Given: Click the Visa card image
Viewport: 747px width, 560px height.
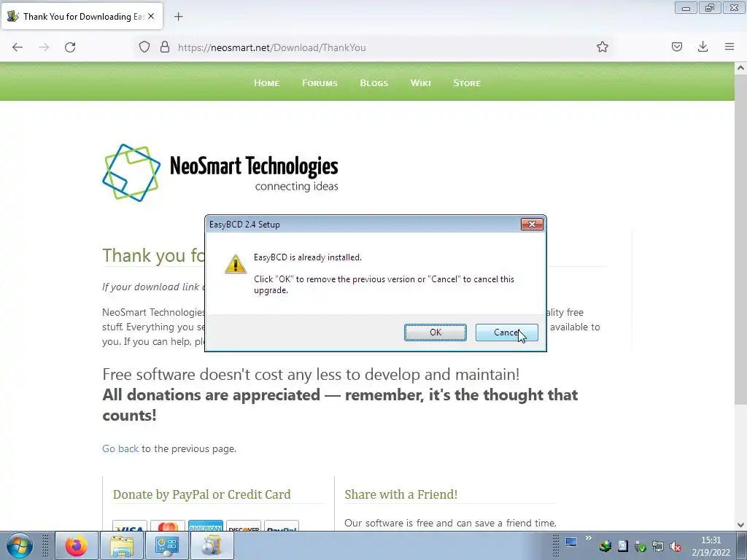Looking at the screenshot, I should pyautogui.click(x=130, y=526).
